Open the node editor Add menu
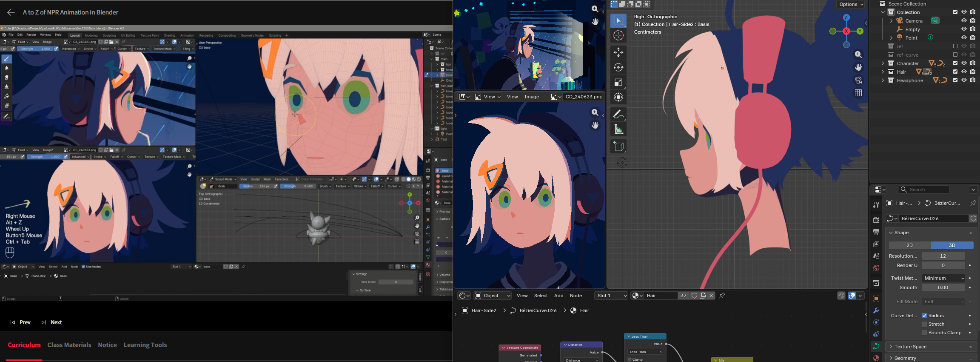980x362 pixels. (558, 296)
